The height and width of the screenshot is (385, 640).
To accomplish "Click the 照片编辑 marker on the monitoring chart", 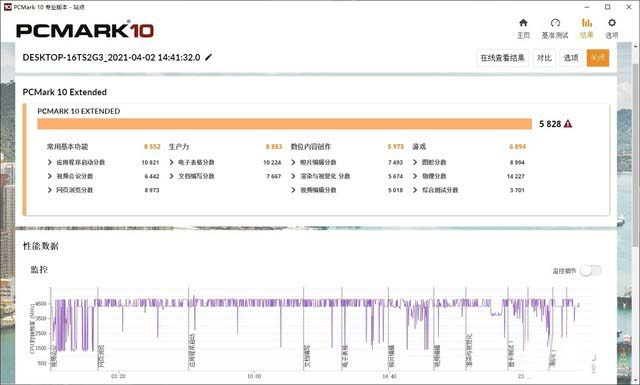I will click(391, 355).
